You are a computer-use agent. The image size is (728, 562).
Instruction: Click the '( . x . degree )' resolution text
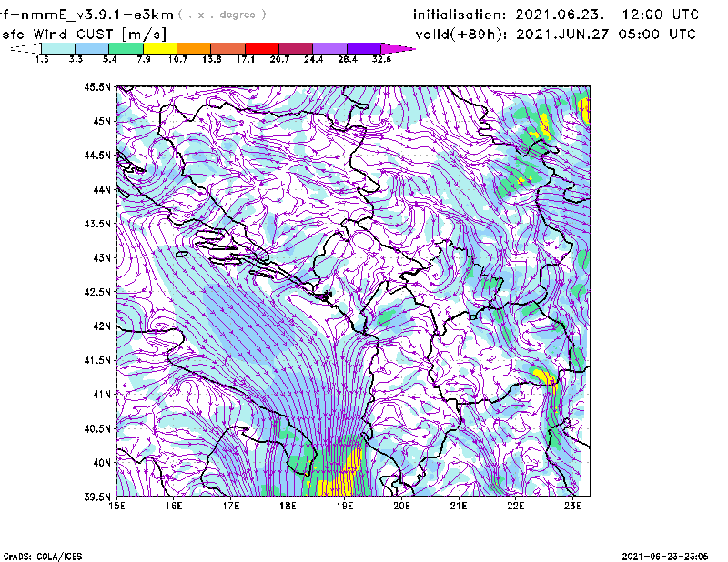point(222,15)
